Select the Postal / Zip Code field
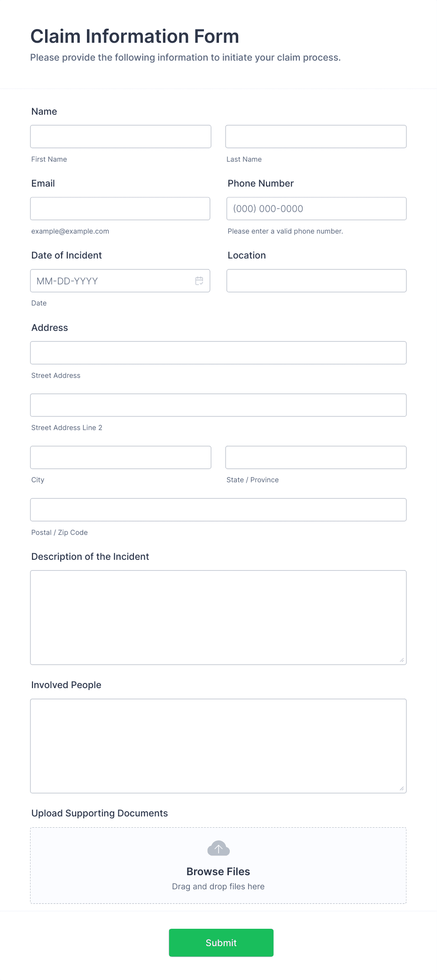Viewport: 437px width, 980px height. pos(218,509)
